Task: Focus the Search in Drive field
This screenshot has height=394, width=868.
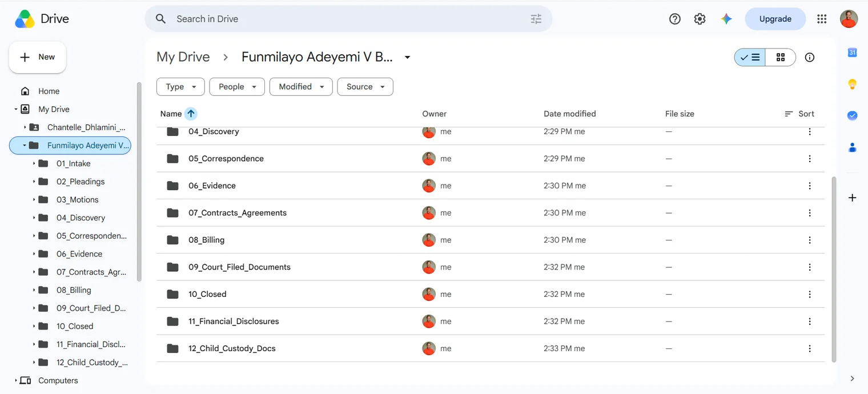Action: coord(348,19)
